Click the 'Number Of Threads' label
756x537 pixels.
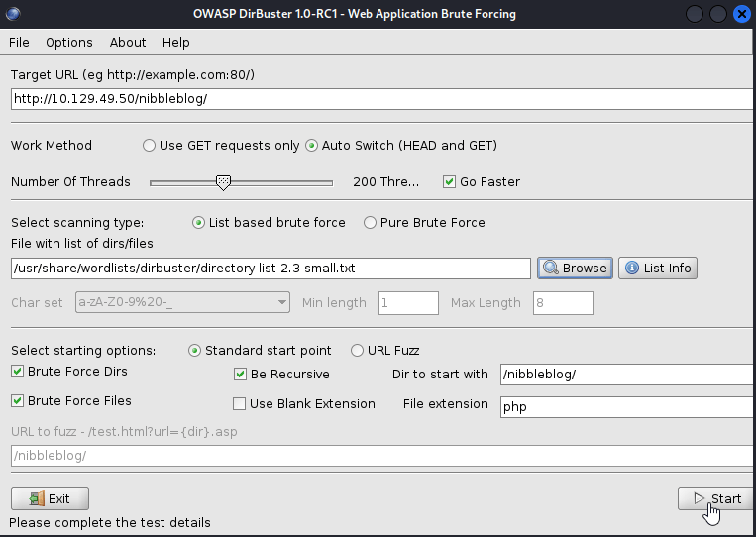[70, 181]
